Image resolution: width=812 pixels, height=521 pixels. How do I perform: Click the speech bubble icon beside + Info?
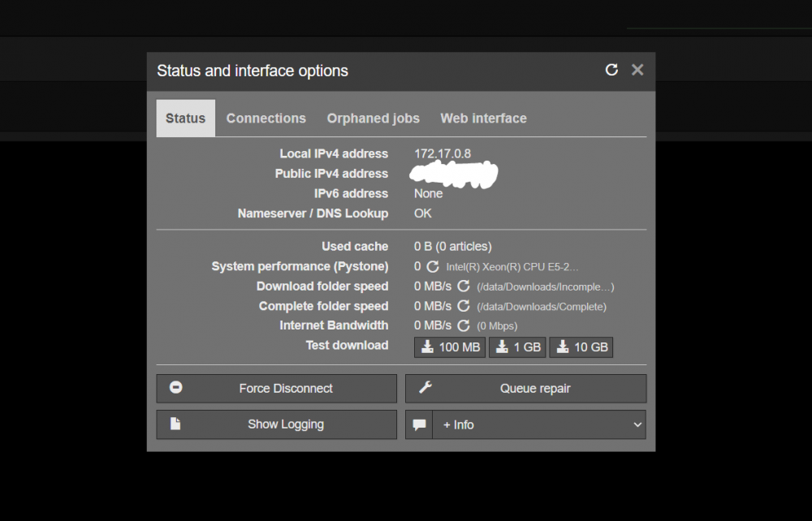point(419,424)
